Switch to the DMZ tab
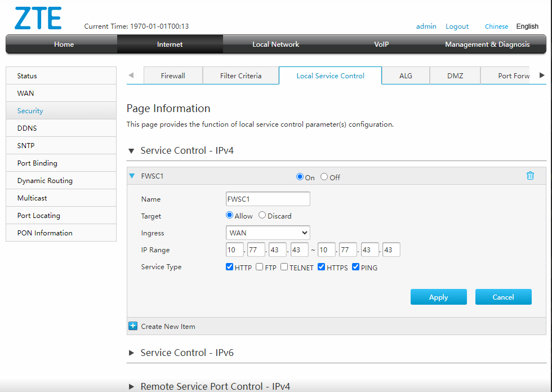Screen dimensions: 552x392 (x=455, y=75)
